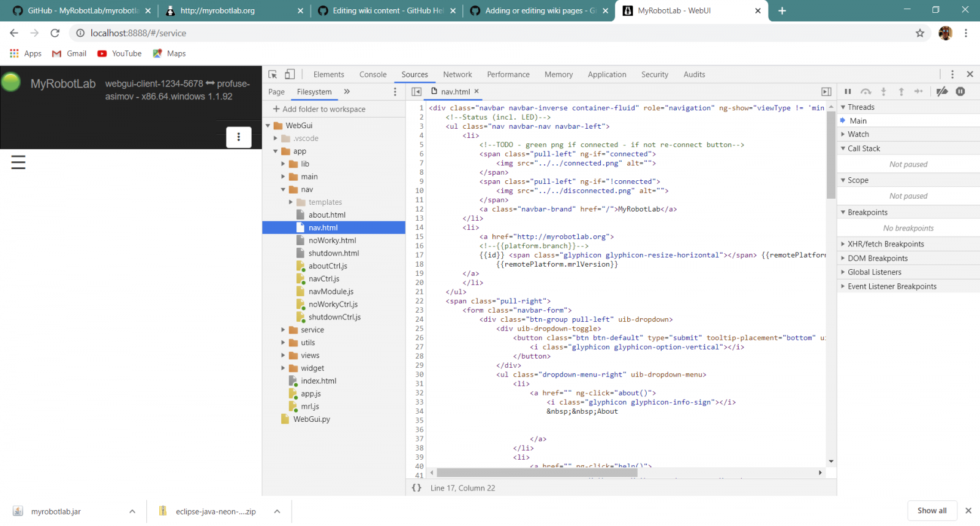Open the MyRobotLab three-dot menu button
Viewport: 980px width, 526px height.
point(239,137)
